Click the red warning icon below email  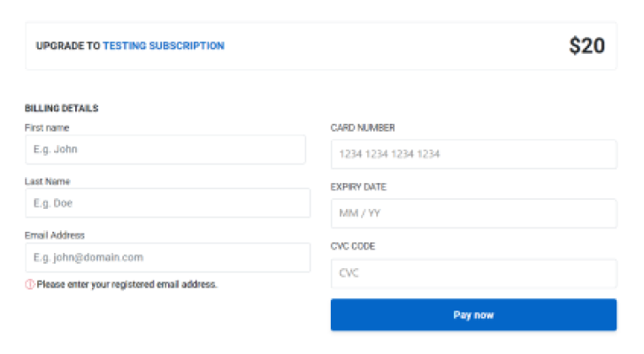coord(30,285)
